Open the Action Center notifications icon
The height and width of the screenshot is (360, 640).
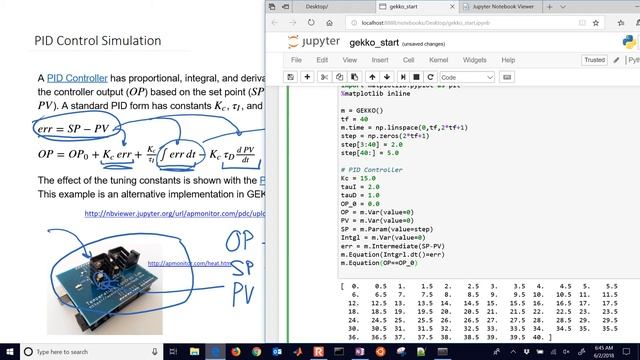coord(627,351)
